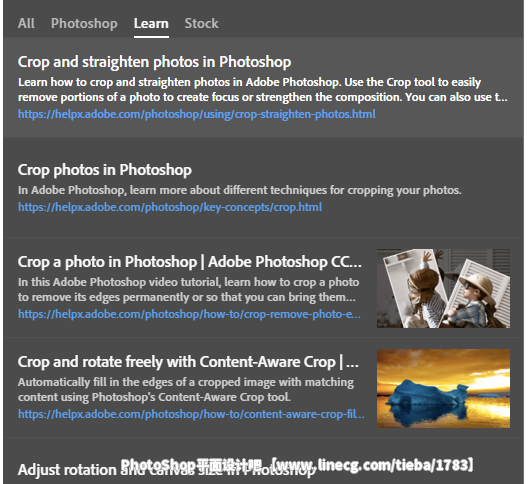Open the Stock tab
This screenshot has height=484, width=529.
[x=201, y=24]
